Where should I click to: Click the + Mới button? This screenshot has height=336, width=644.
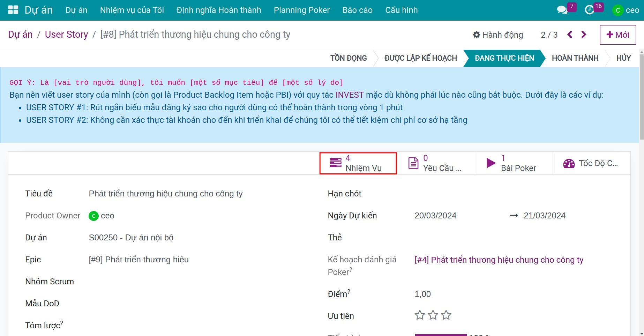coord(618,35)
